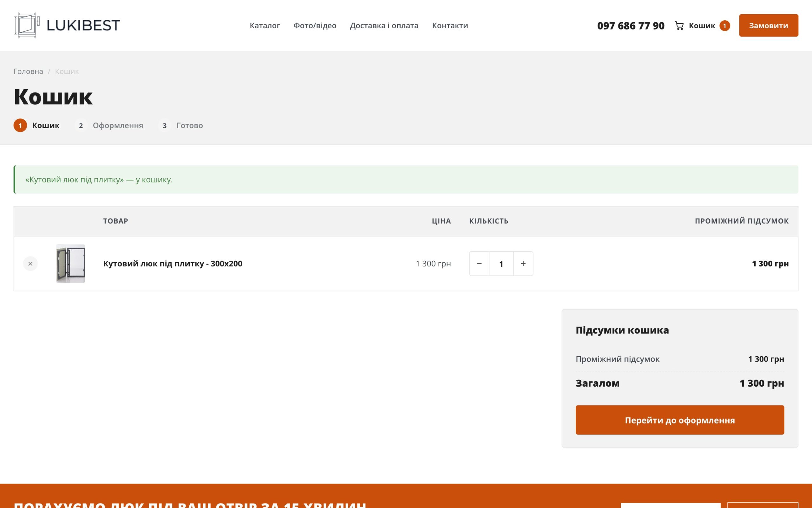
Task: Click the cart count badge
Action: [x=725, y=26]
